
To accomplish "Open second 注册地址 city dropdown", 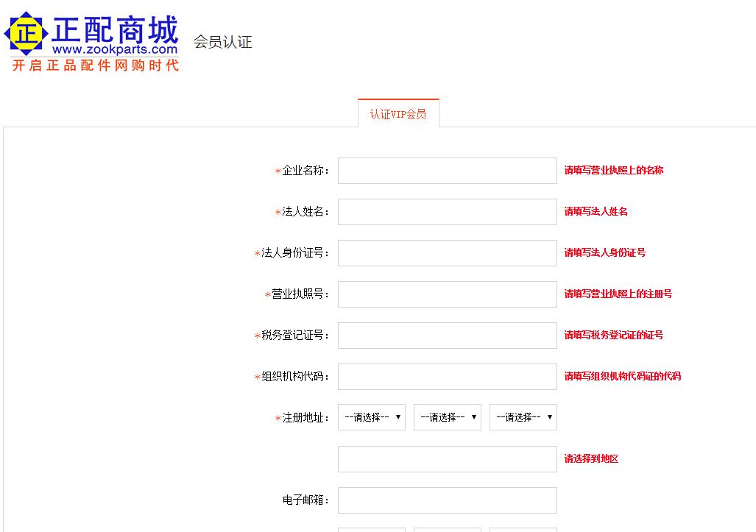I will coord(448,417).
